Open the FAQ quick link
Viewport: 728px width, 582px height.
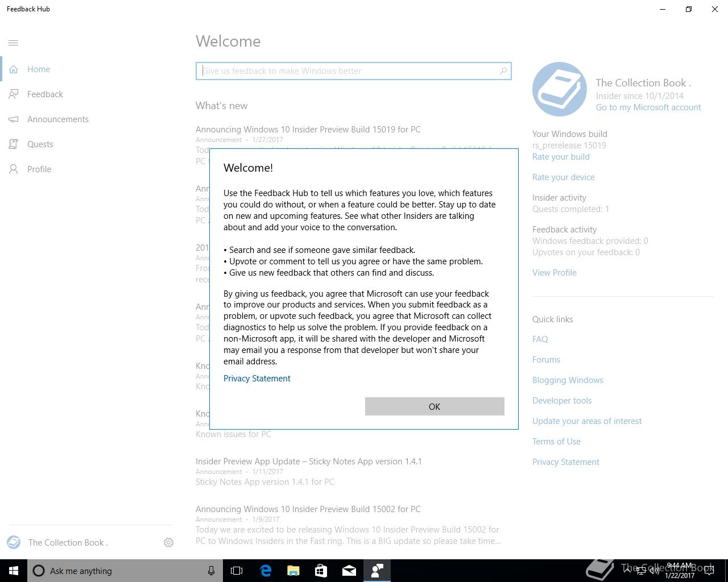point(540,339)
